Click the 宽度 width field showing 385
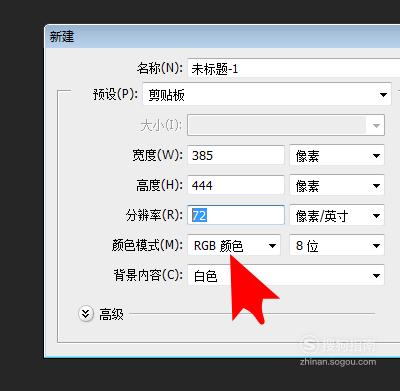This screenshot has width=400, height=391. [236, 155]
